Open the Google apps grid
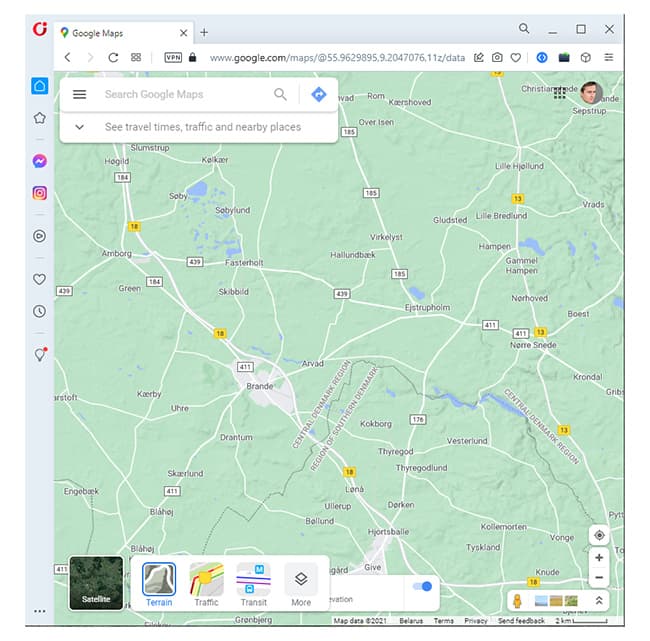 (560, 93)
